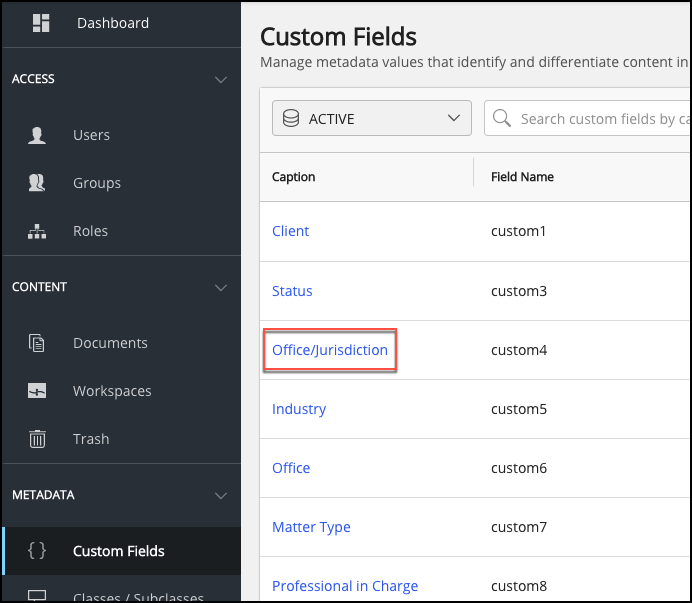692x603 pixels.
Task: Select the custom6 field name cell
Action: 519,468
